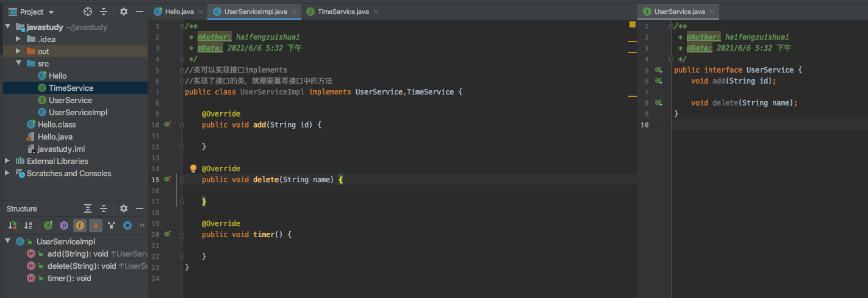The height and width of the screenshot is (298, 868).
Task: Select the timer() method in Structure
Action: tap(69, 278)
